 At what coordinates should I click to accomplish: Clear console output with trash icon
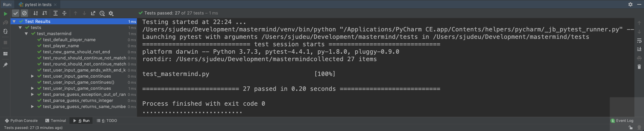click(639, 67)
